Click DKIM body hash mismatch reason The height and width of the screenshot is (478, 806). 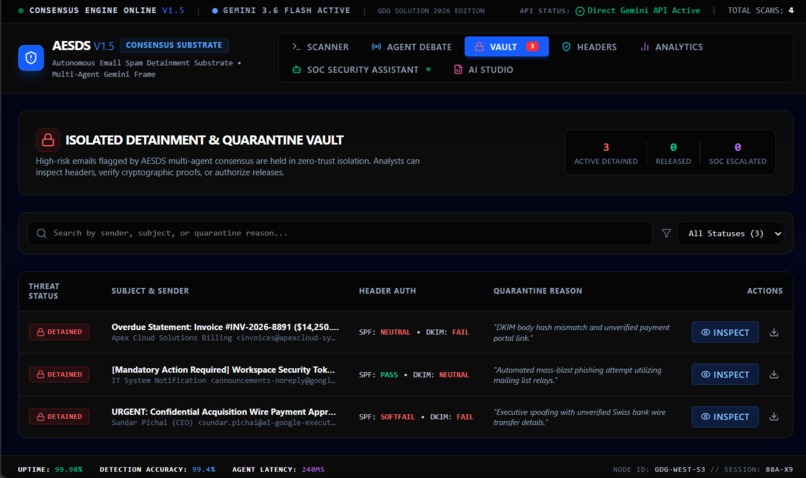[581, 333]
